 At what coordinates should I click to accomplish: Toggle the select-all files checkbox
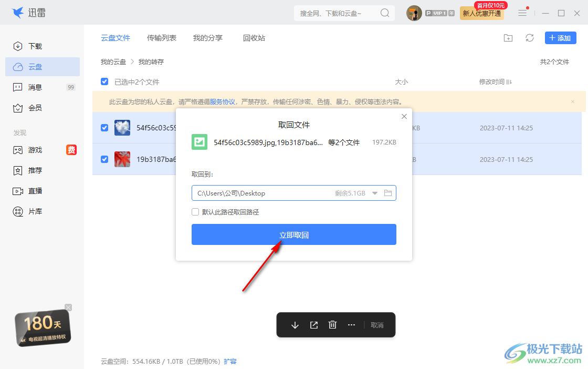(104, 81)
